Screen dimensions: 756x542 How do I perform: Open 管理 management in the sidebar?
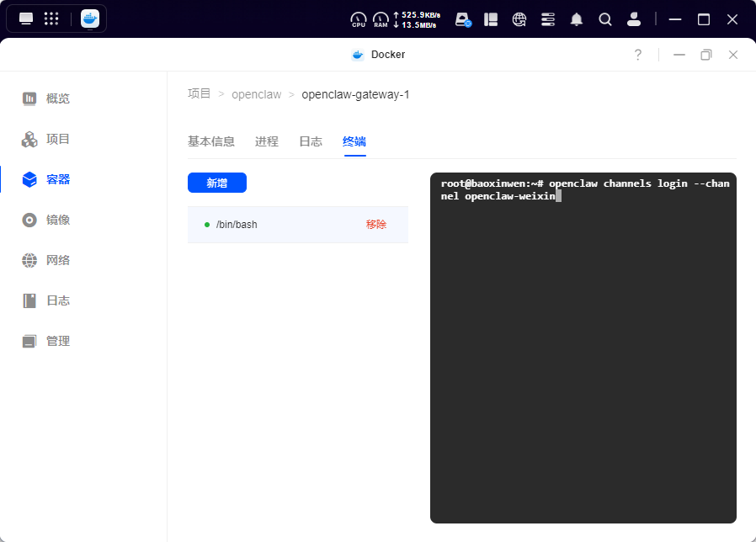(54, 341)
